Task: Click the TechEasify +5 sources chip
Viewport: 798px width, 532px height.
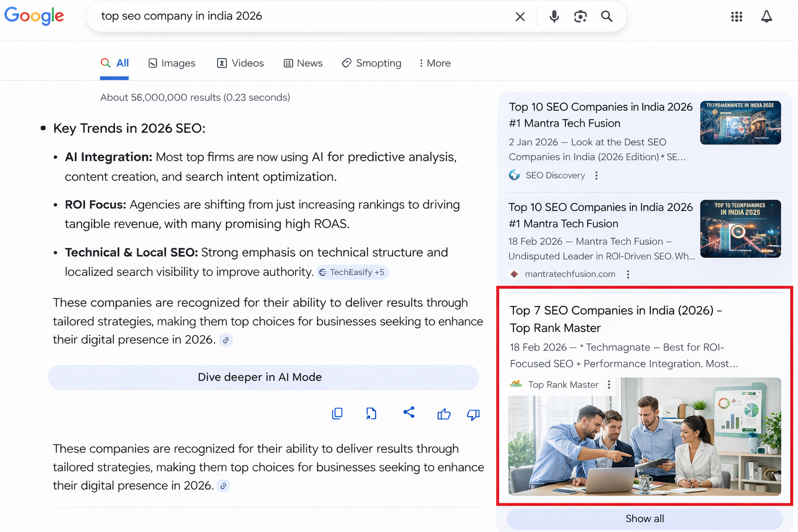Action: click(x=352, y=272)
